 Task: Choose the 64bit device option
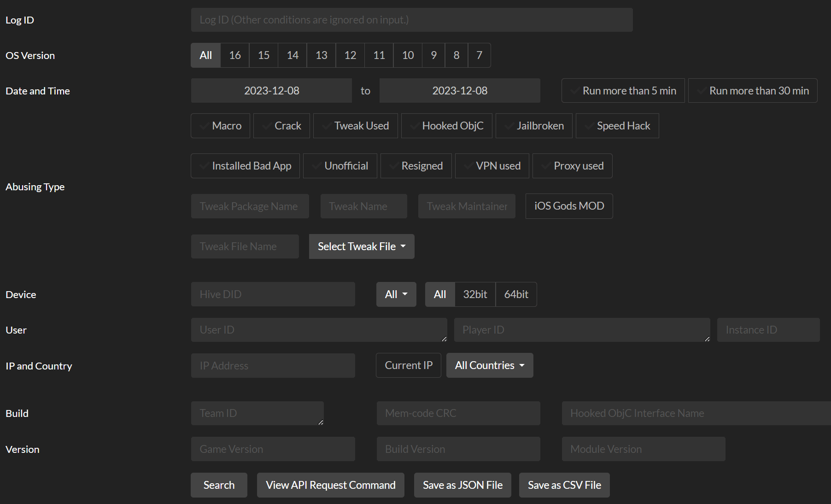pos(516,294)
